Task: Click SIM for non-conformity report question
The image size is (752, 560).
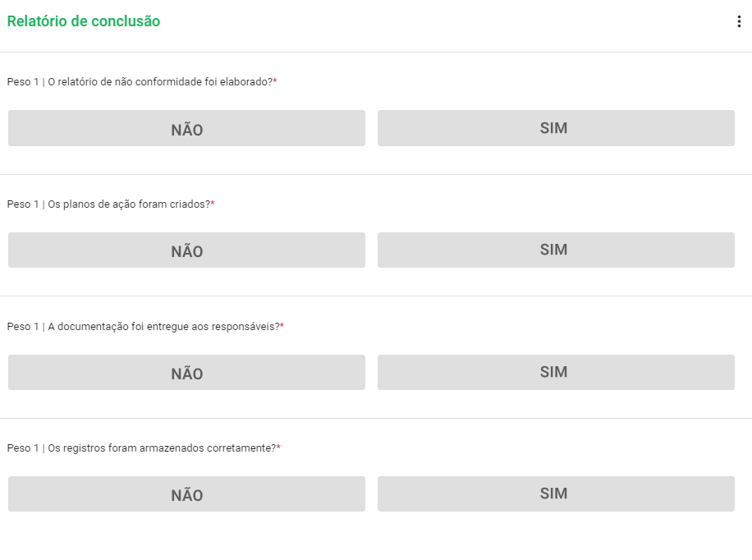Action: click(x=555, y=127)
